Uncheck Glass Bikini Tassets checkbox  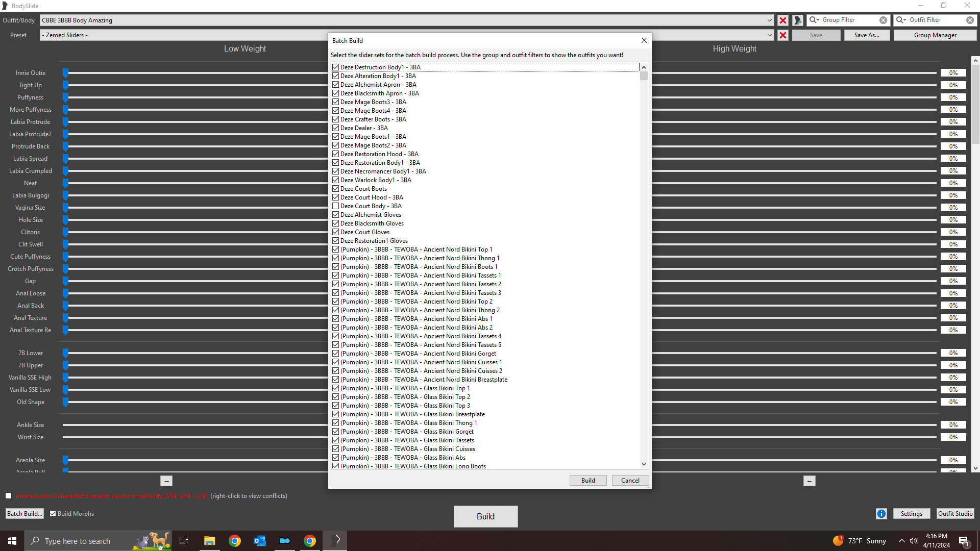pos(335,440)
